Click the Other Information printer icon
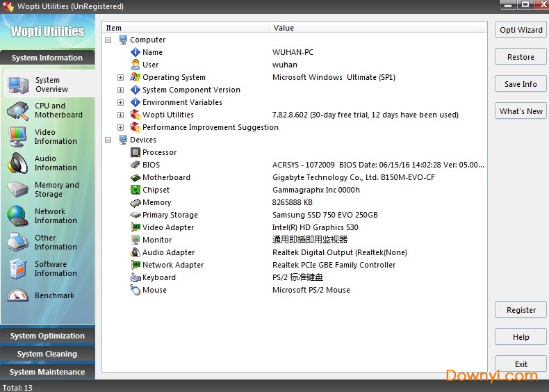The height and width of the screenshot is (392, 549). 17,243
